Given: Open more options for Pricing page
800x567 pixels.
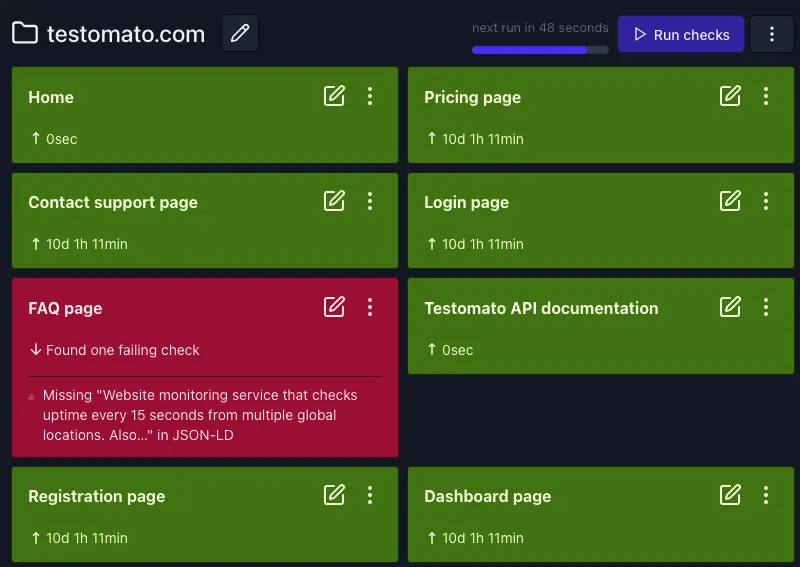Looking at the screenshot, I should tap(766, 96).
